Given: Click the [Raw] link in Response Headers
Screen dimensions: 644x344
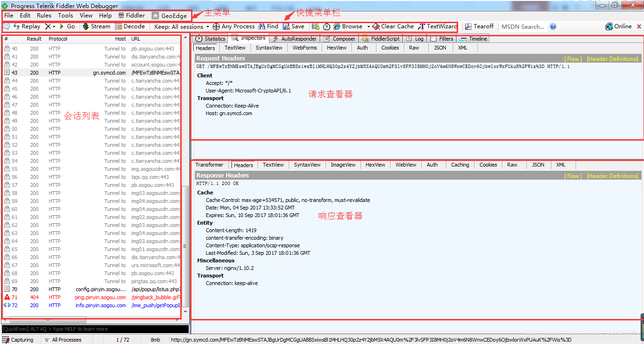Looking at the screenshot, I should click(573, 176).
